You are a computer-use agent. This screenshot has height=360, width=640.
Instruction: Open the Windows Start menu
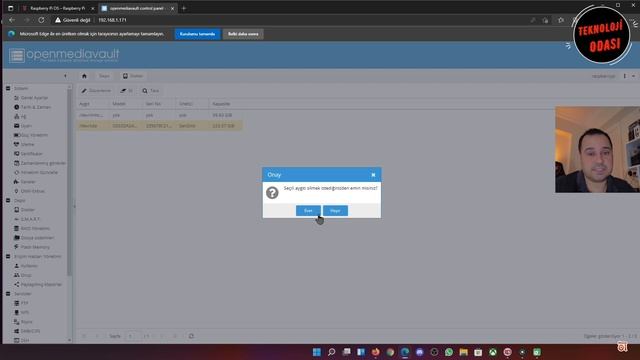(x=317, y=352)
